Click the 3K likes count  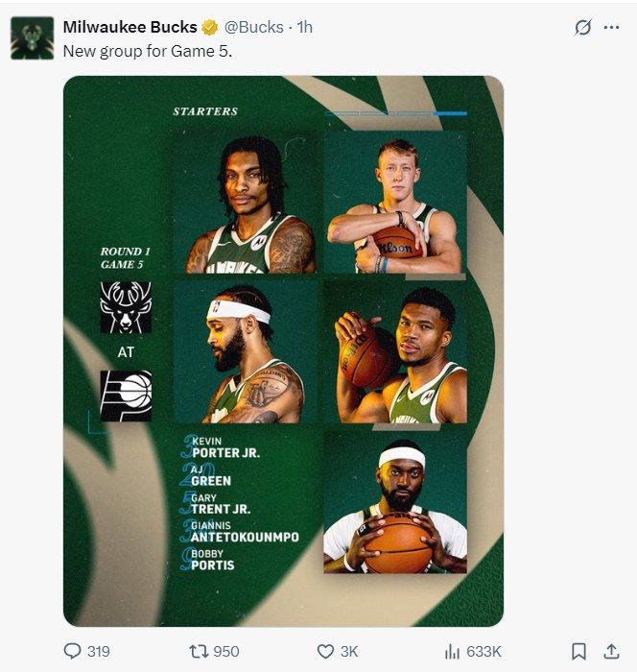[349, 652]
